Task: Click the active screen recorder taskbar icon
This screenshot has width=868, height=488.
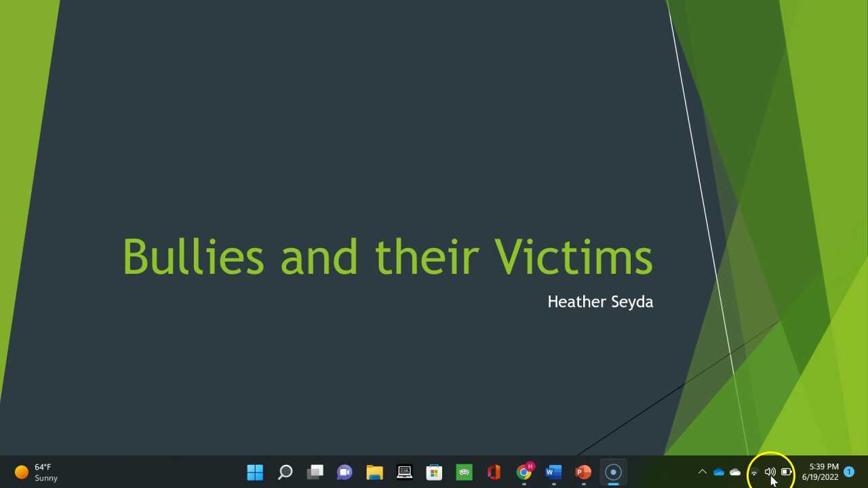Action: 612,472
